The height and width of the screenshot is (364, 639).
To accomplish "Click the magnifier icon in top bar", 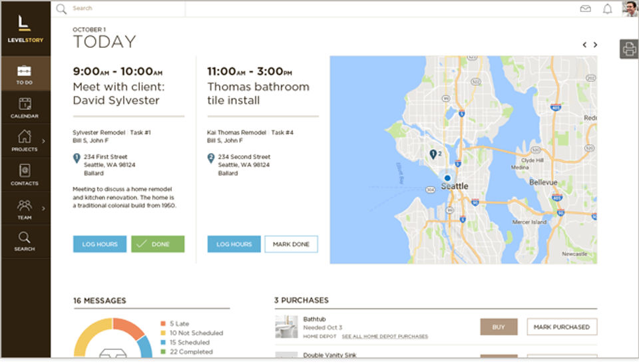I will pyautogui.click(x=61, y=9).
